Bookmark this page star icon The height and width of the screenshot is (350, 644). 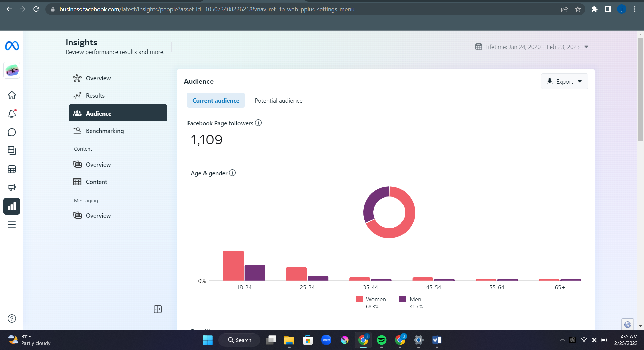coord(578,9)
